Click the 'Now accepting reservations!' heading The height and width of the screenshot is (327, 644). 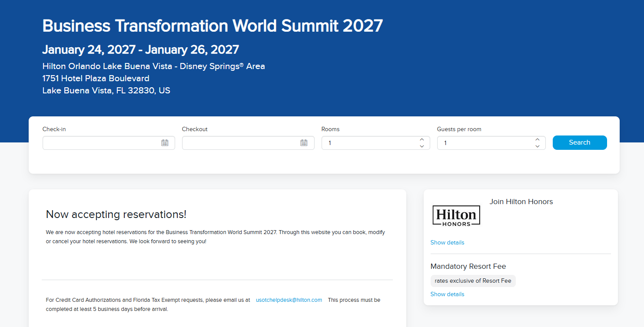(116, 215)
